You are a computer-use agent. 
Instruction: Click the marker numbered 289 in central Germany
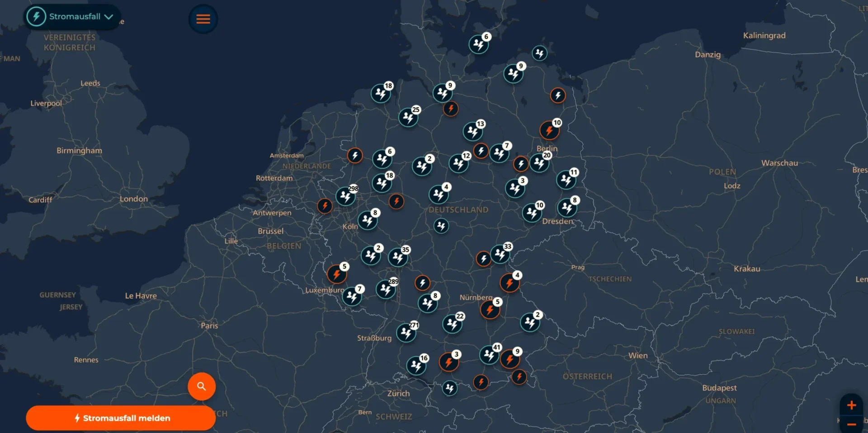point(386,290)
